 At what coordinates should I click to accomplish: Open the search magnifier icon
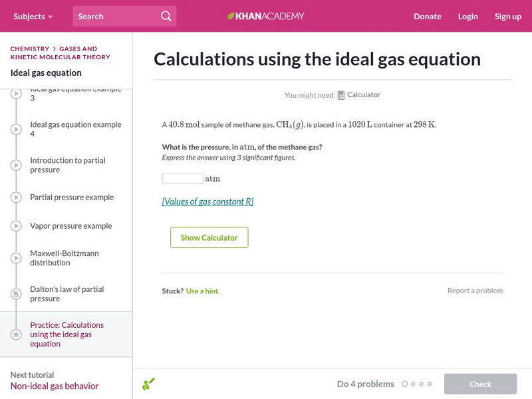[x=166, y=15]
